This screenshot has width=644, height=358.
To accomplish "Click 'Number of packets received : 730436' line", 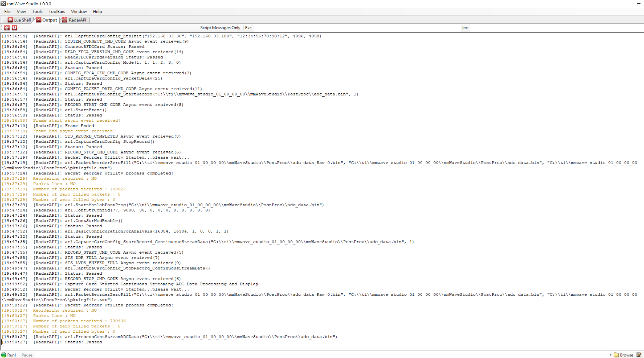I will click(x=64, y=321).
